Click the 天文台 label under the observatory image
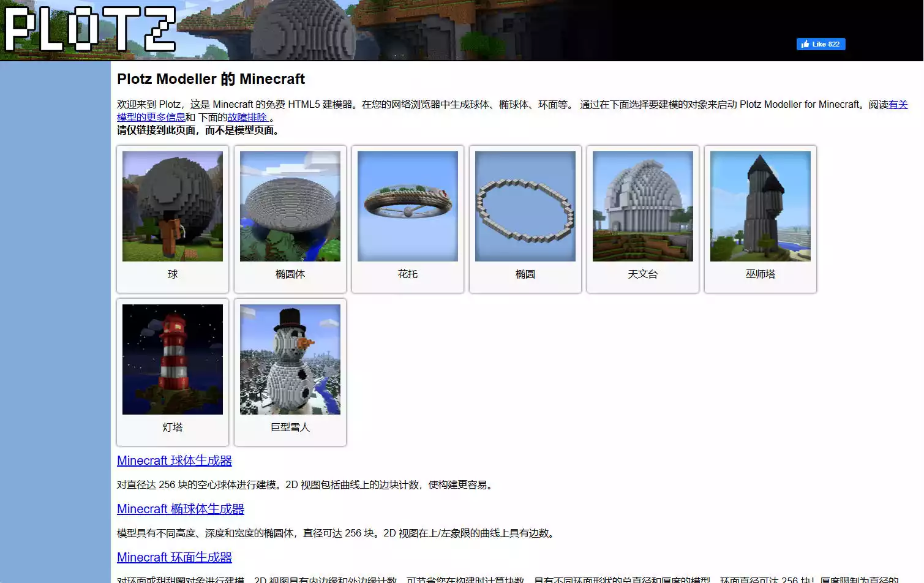Screen dimensions: 924x583 643,274
